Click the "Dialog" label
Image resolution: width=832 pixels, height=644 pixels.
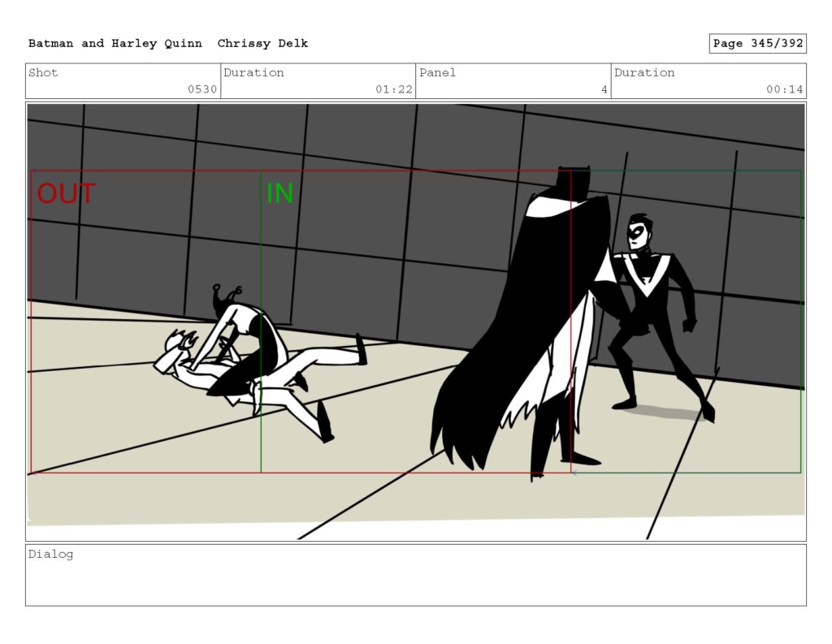tap(51, 555)
